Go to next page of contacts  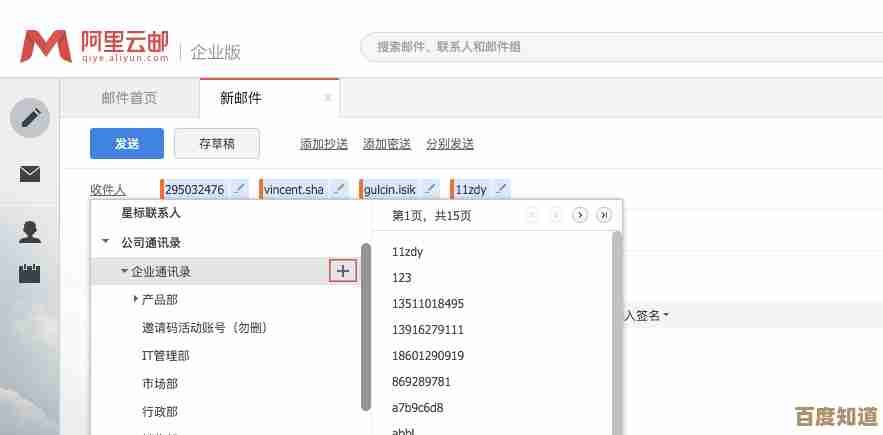point(579,215)
